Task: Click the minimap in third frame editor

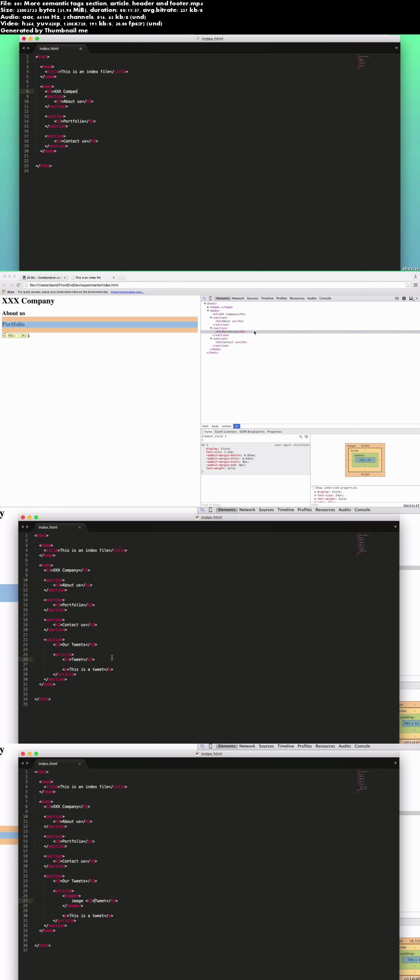Action: [363, 544]
